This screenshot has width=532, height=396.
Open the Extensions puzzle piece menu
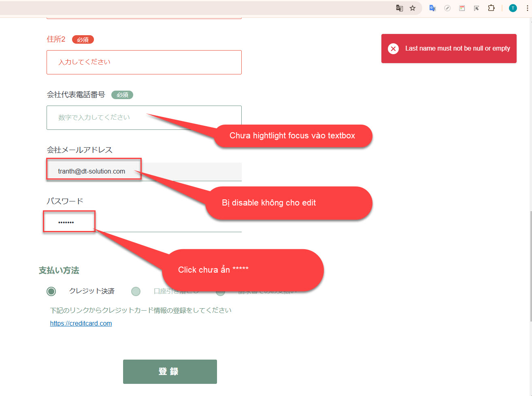click(x=491, y=8)
